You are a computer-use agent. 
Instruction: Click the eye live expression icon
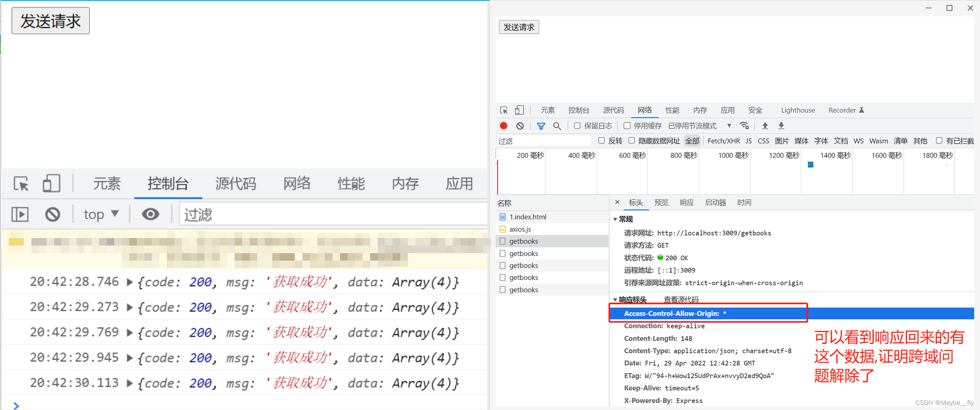[151, 214]
